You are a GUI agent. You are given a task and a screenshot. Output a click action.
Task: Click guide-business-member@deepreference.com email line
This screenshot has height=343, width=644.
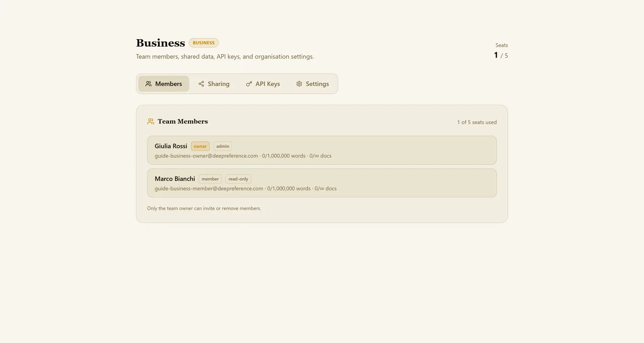click(246, 188)
